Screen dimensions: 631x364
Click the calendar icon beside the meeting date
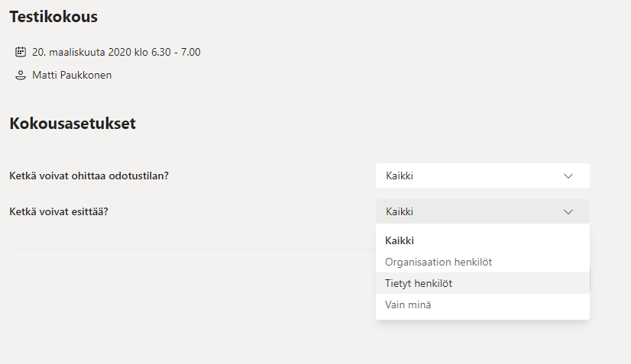(x=21, y=52)
